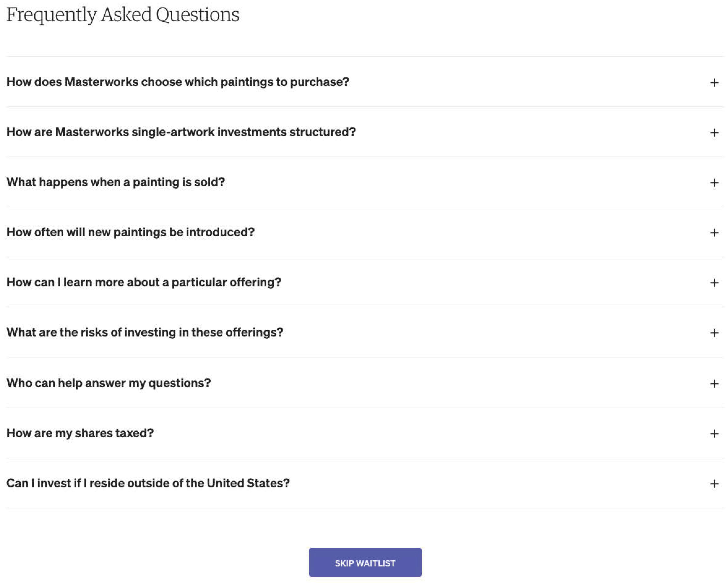Viewport: 728px width, 583px height.
Task: Click plus icon beside 'choose which paintings to purchase'
Action: tap(714, 82)
